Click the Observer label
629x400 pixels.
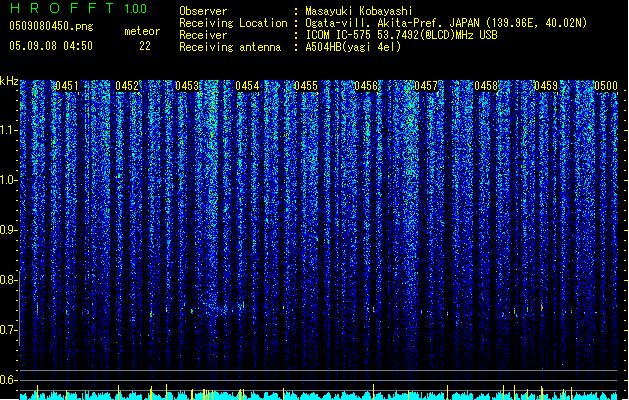coord(203,11)
